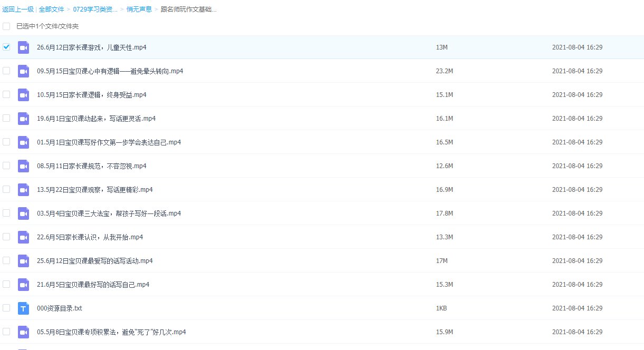Open the 悄无声息 breadcrumb folder
644x350 pixels.
(138, 9)
